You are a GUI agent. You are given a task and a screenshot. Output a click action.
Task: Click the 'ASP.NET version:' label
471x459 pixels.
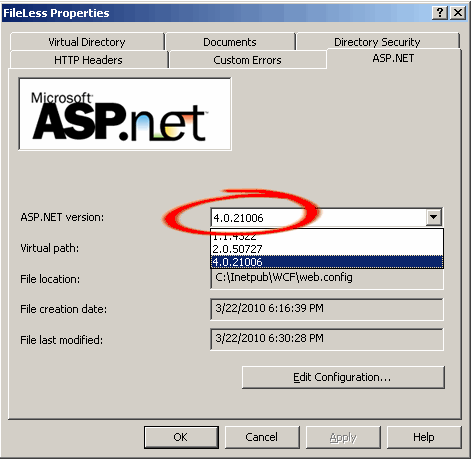tap(62, 217)
